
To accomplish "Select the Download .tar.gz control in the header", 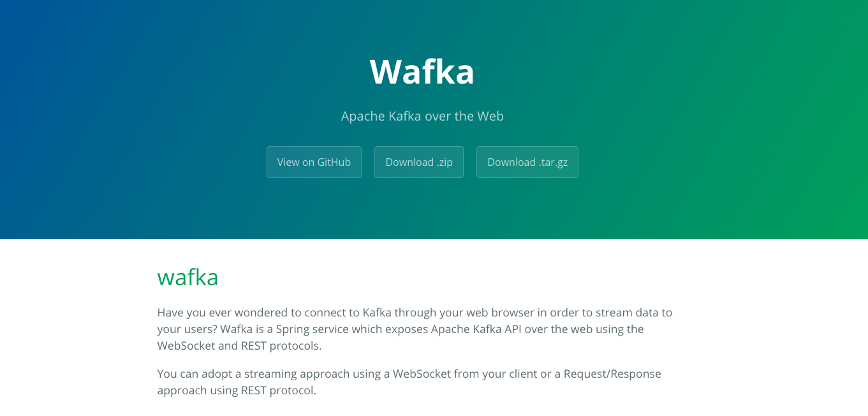I will click(x=527, y=162).
